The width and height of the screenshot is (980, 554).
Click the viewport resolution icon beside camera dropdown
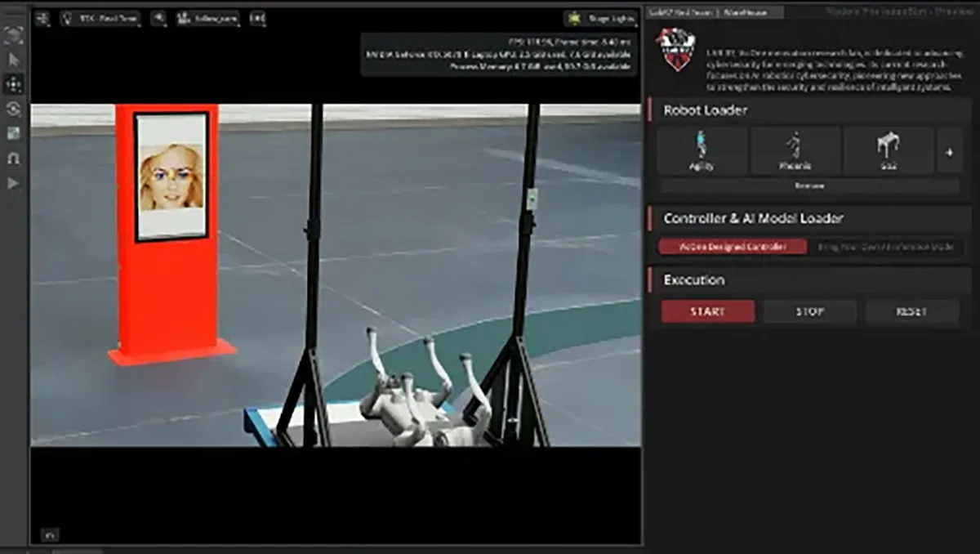[x=257, y=18]
